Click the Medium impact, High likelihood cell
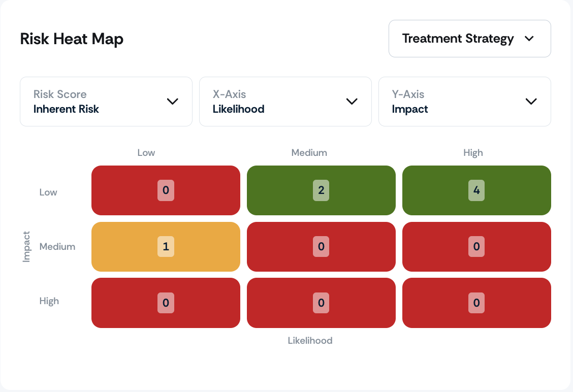This screenshot has height=392, width=573. (x=476, y=247)
